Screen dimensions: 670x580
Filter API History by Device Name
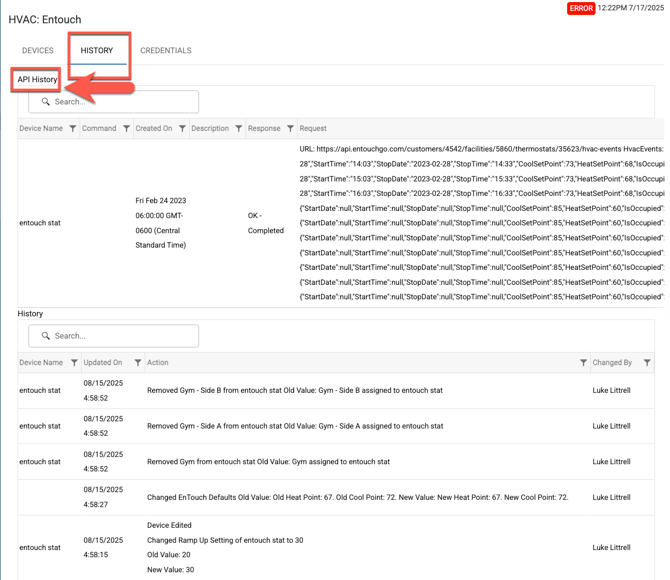73,129
